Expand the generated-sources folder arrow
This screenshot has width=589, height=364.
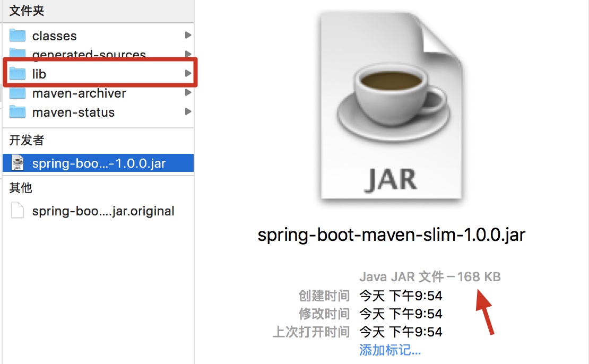(x=188, y=54)
